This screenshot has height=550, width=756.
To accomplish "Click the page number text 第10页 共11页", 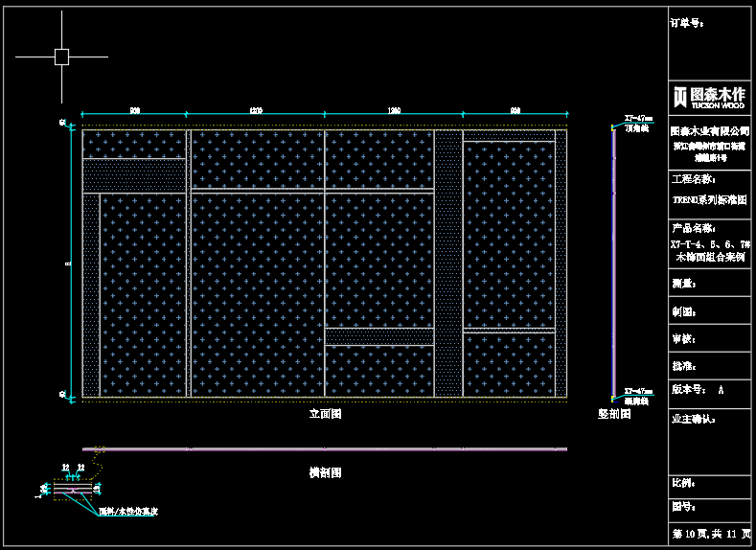I will tap(709, 532).
